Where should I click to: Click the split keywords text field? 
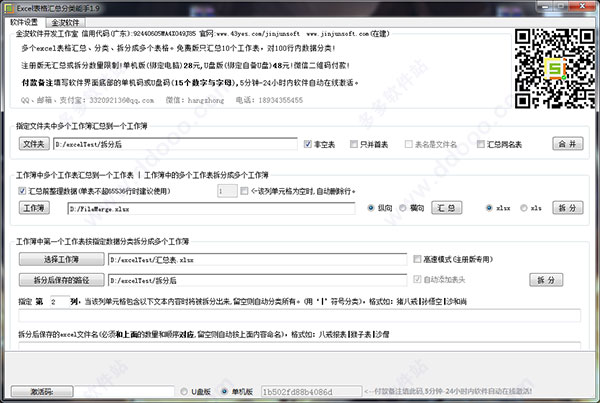[300, 316]
